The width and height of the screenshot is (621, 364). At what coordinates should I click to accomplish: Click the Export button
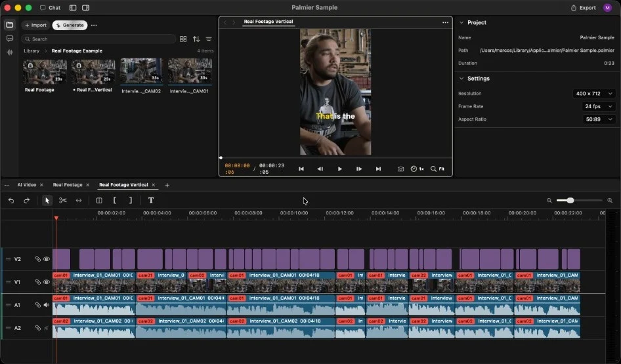click(584, 7)
